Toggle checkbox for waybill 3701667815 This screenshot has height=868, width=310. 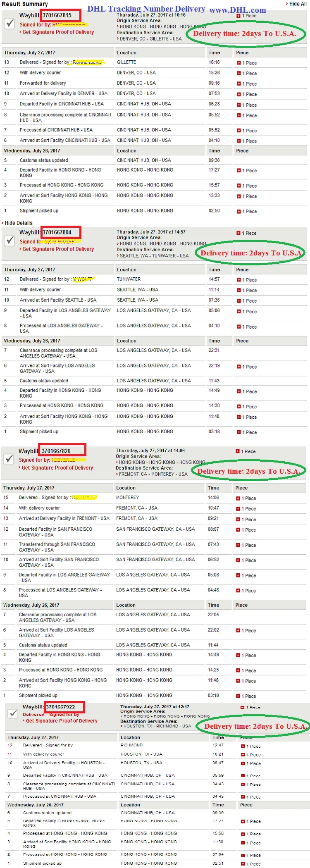10,24
